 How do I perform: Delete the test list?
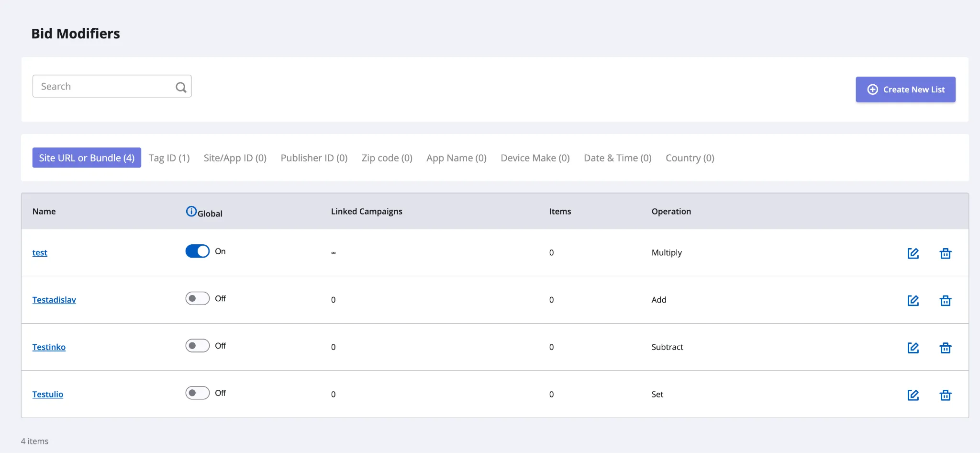coord(946,253)
